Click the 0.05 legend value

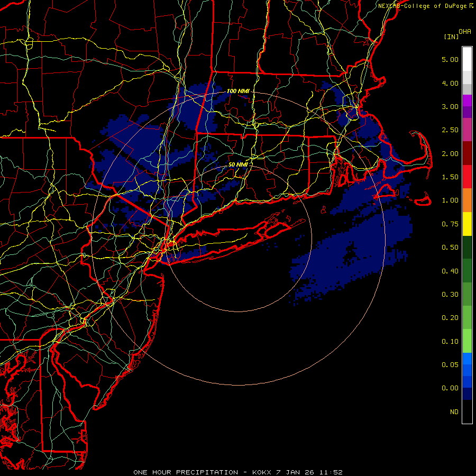coord(450,365)
